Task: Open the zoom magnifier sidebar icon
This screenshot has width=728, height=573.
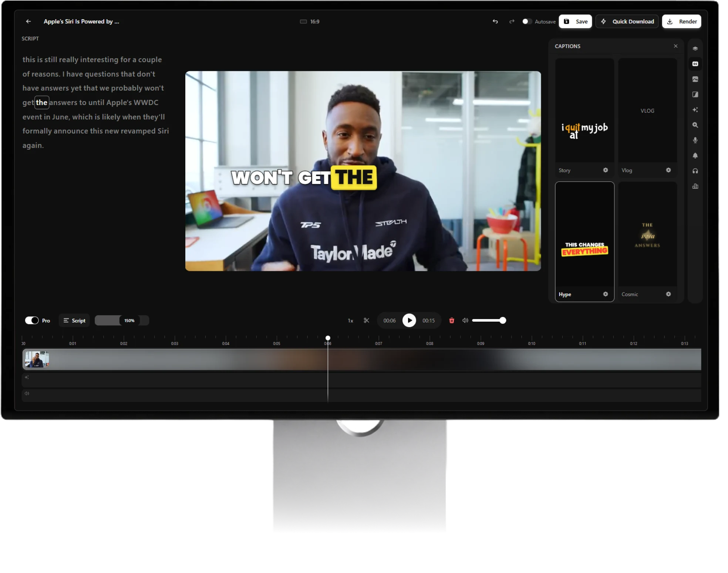Action: (x=695, y=125)
